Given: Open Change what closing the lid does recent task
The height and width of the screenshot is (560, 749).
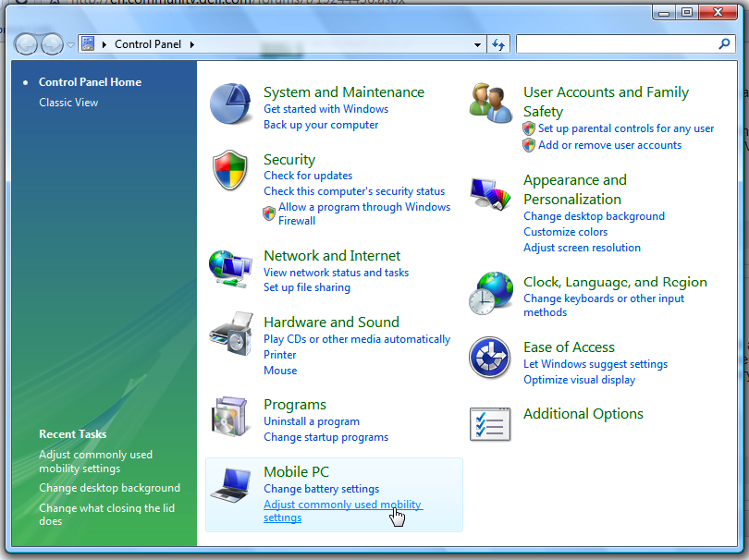Looking at the screenshot, I should tap(107, 515).
